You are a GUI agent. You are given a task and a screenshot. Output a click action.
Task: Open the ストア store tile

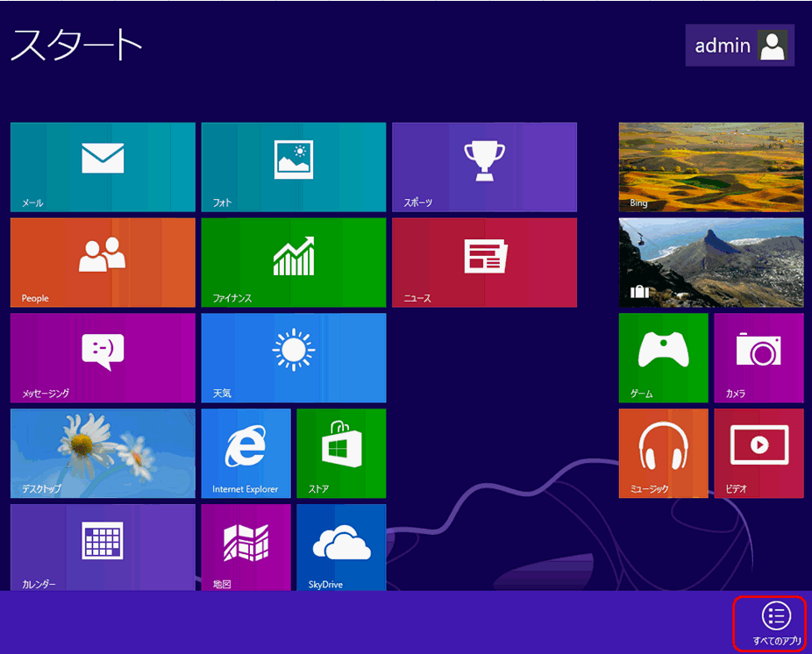coord(341,453)
